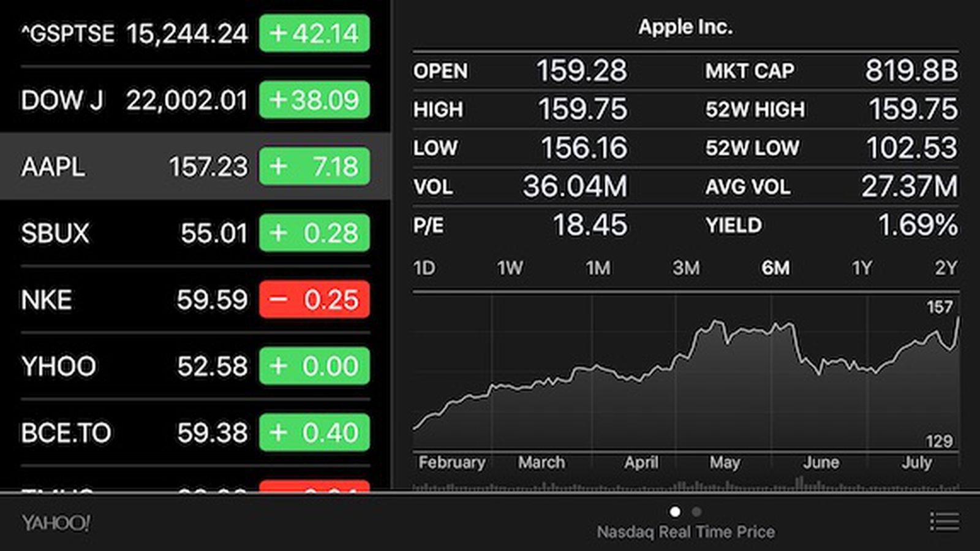This screenshot has height=551, width=980.
Task: Switch to the 1Y chart range
Action: 861,268
